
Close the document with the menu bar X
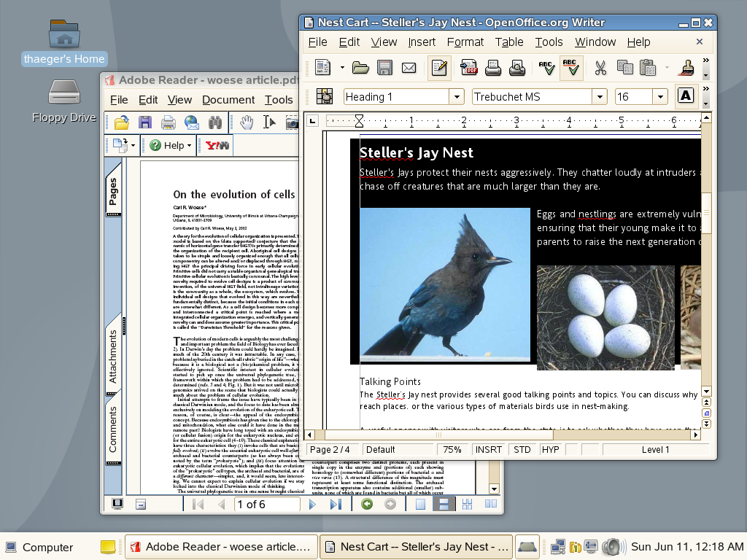[x=700, y=42]
